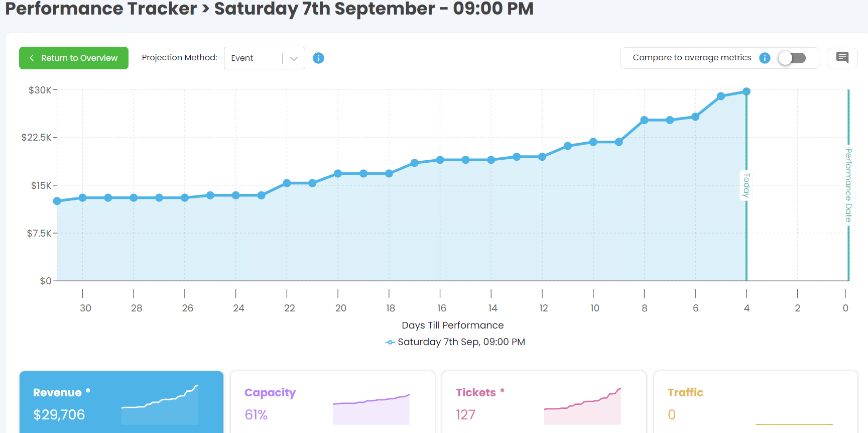The height and width of the screenshot is (433, 868).
Task: Open the comments speech bubble icon
Action: click(842, 58)
